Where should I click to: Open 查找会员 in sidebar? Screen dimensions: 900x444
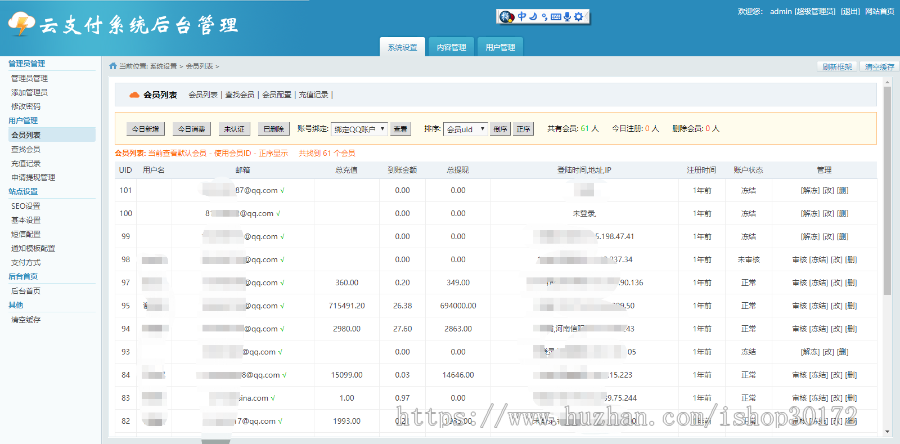coord(26,149)
